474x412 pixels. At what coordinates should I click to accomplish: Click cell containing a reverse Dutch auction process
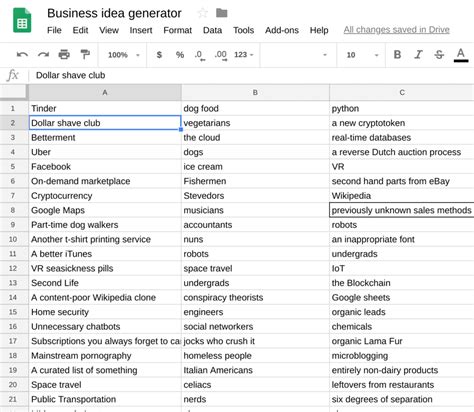click(402, 152)
